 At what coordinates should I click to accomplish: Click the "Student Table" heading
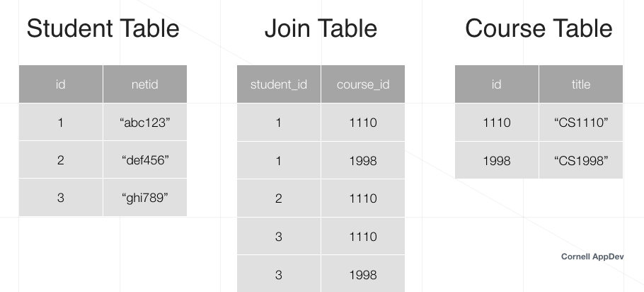pos(103,29)
